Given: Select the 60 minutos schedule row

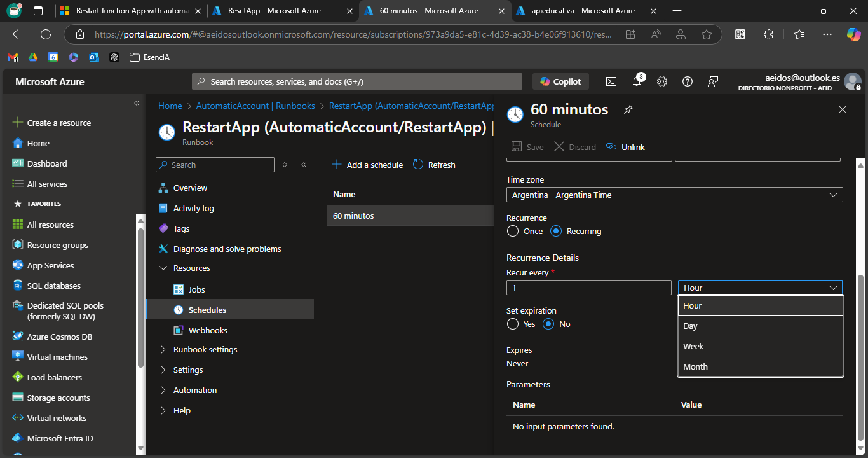Looking at the screenshot, I should point(410,216).
